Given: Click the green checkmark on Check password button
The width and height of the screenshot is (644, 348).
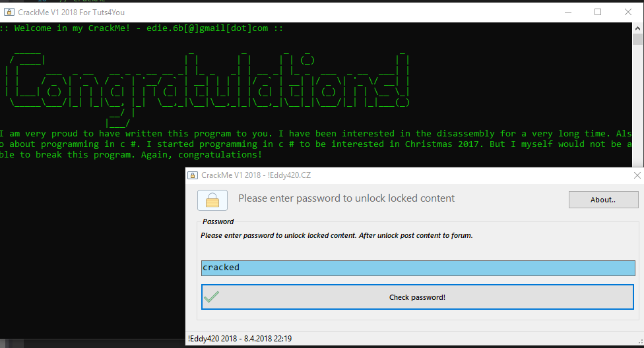Looking at the screenshot, I should pos(211,297).
